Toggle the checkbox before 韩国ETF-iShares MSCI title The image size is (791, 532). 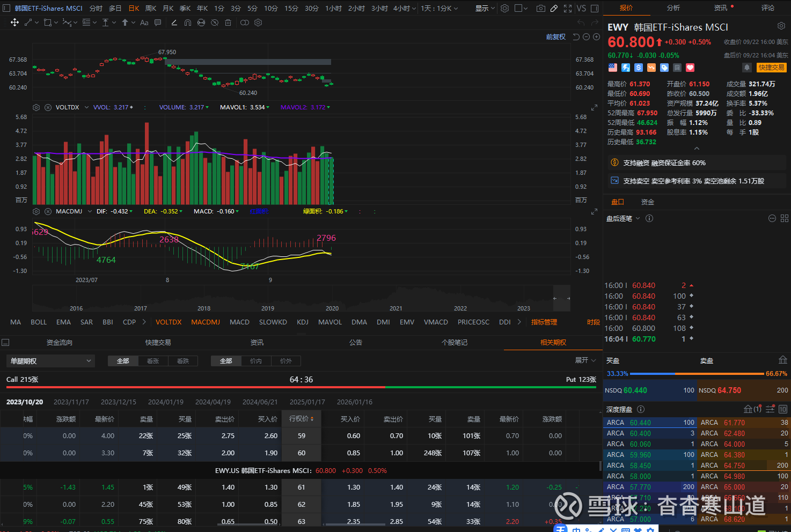(7, 9)
